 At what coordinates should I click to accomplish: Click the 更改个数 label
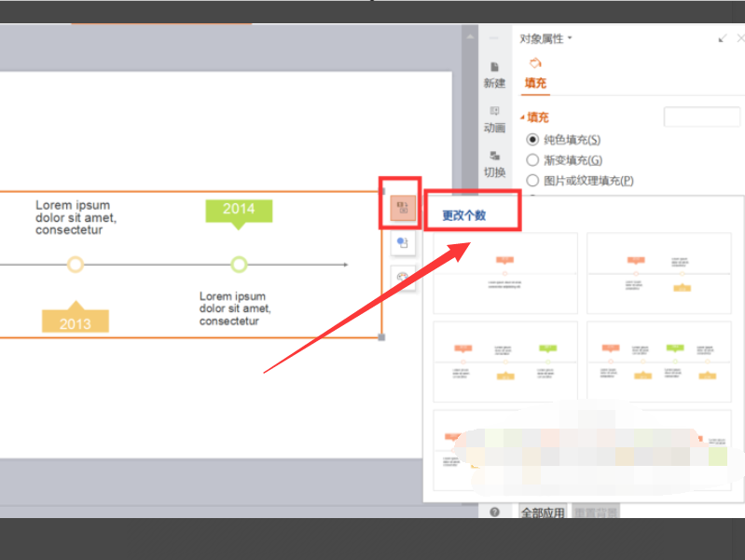click(464, 215)
